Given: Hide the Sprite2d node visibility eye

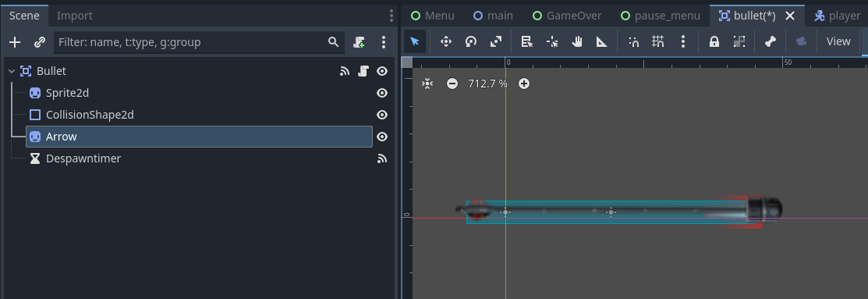Looking at the screenshot, I should (x=382, y=93).
